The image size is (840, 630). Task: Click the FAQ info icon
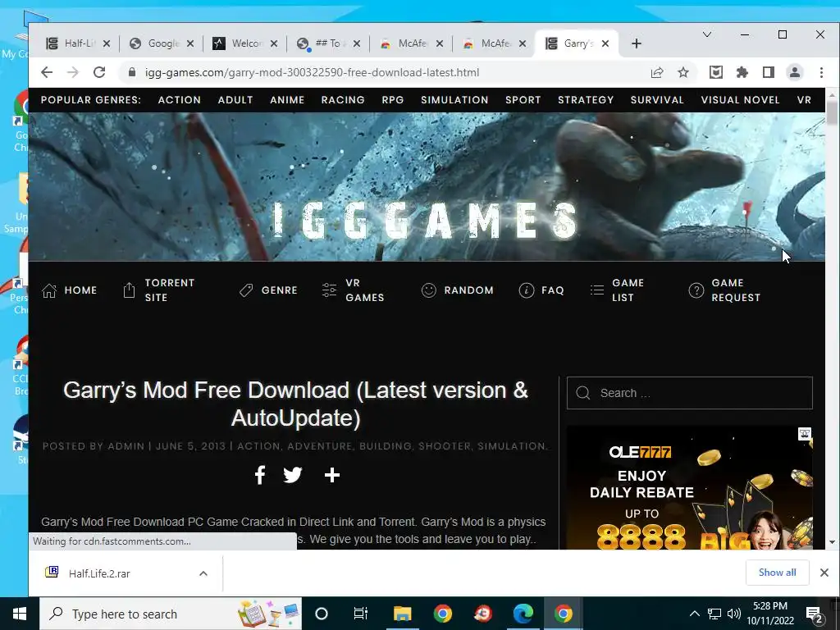pyautogui.click(x=527, y=290)
